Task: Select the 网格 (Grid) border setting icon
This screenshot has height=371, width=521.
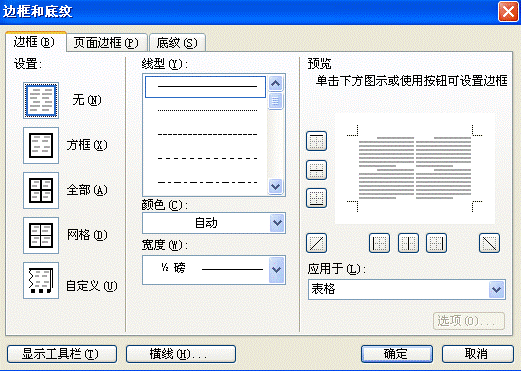Action: [x=41, y=235]
